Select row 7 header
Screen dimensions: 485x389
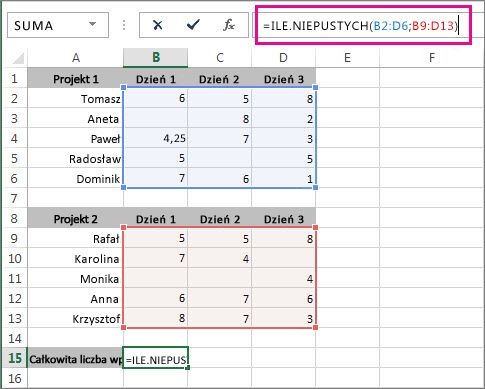tap(15, 198)
